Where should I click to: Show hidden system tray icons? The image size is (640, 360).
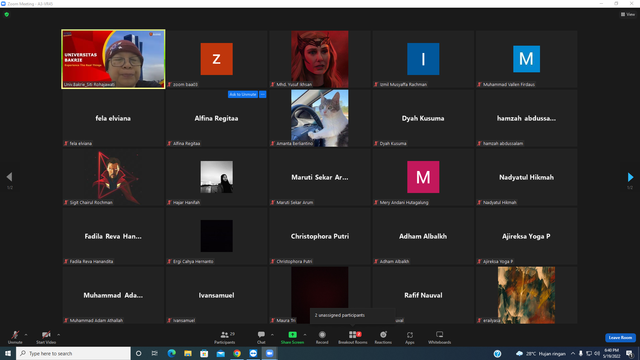point(573,353)
